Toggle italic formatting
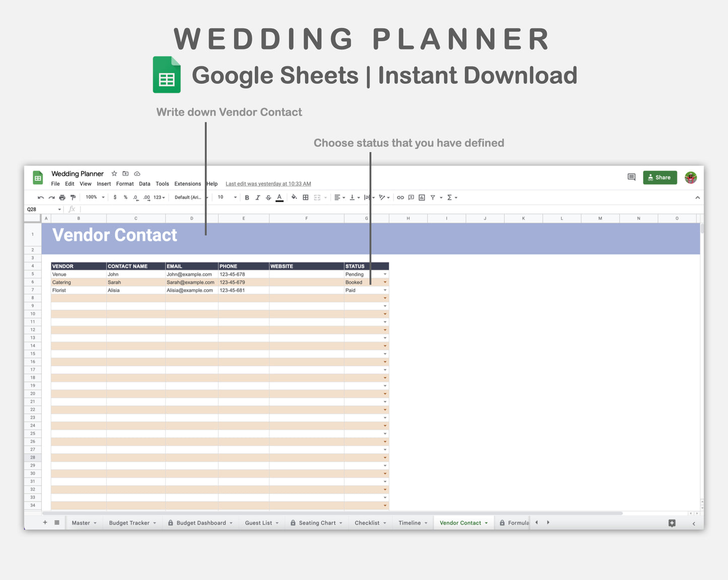728x580 pixels. tap(257, 197)
